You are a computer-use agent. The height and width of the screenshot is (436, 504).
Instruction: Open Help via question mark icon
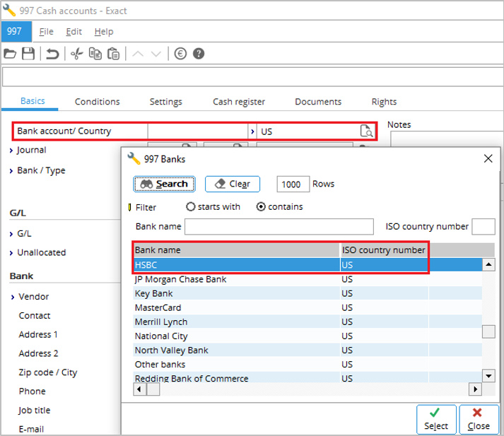coord(199,54)
